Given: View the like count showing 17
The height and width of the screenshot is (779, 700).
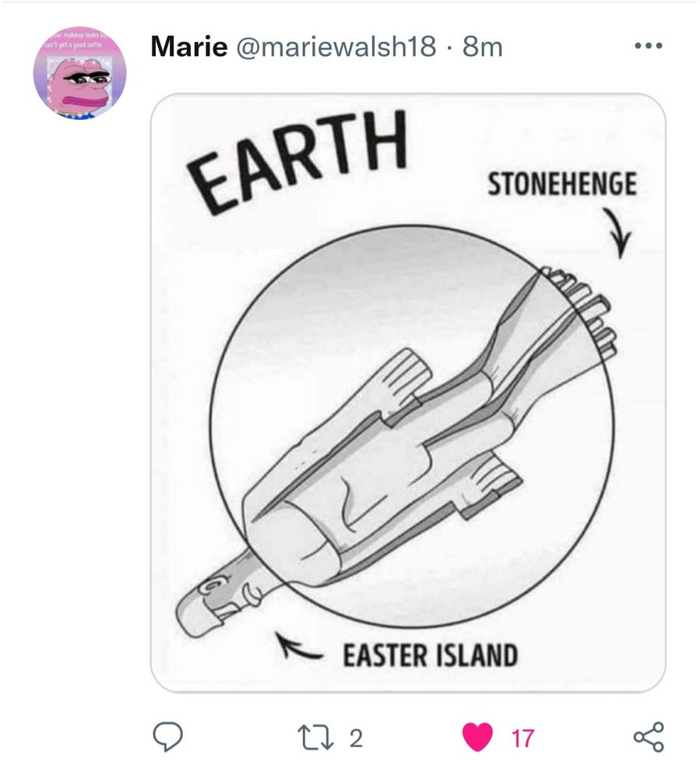Looking at the screenshot, I should click(522, 733).
